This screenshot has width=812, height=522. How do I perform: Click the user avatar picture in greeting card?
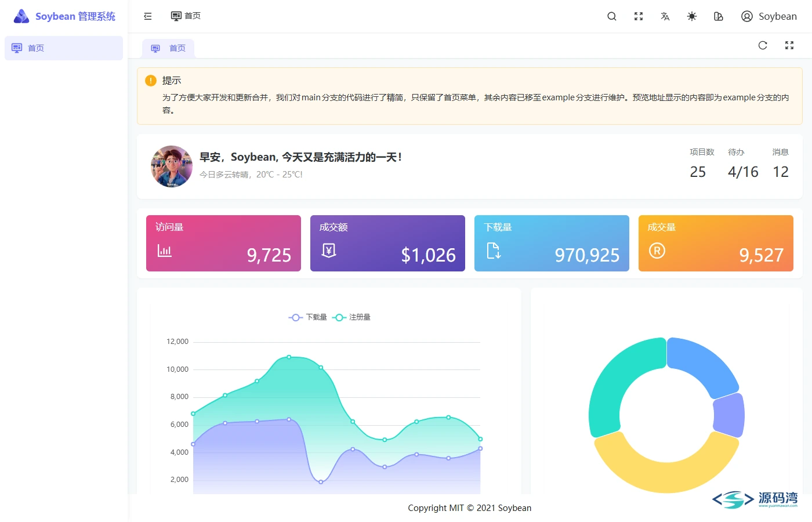tap(172, 166)
